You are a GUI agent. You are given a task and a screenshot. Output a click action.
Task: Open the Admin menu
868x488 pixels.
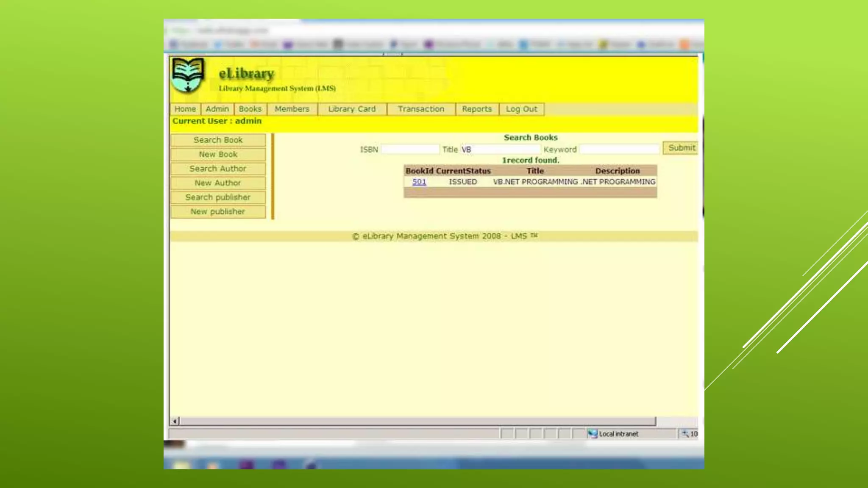217,109
